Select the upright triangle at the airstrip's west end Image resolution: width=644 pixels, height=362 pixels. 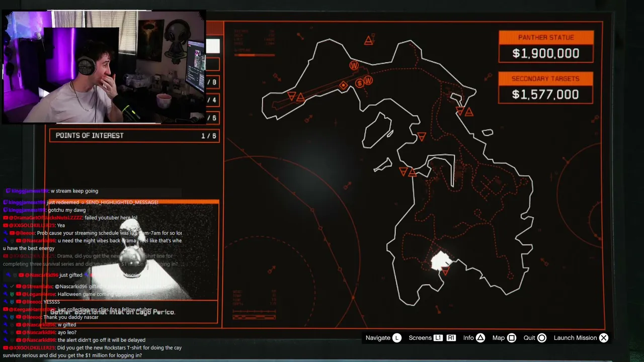pyautogui.click(x=300, y=98)
